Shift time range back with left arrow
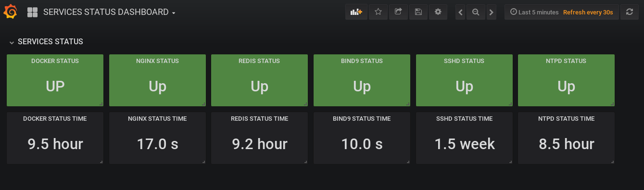Image resolution: width=644 pixels, height=190 pixels. pos(460,12)
